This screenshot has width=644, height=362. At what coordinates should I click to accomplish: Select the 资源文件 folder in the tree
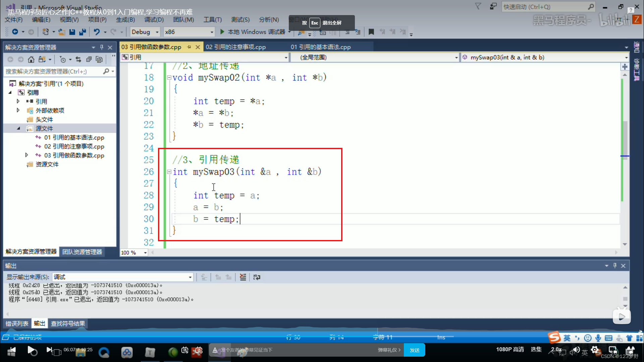coord(47,164)
